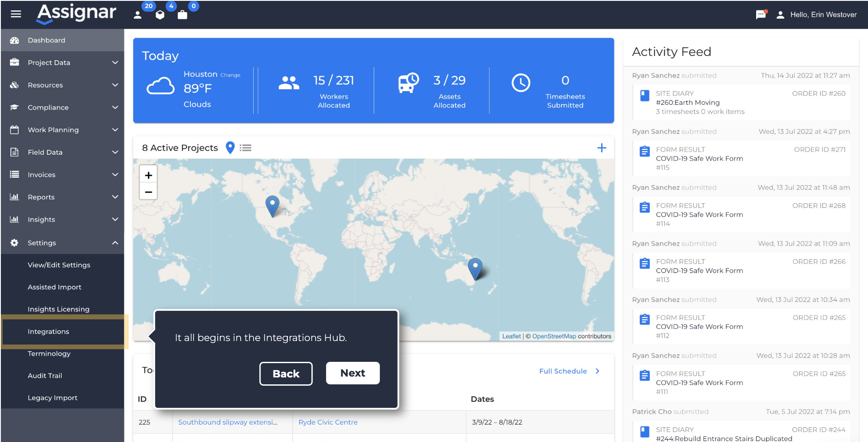The height and width of the screenshot is (442, 868).
Task: Switch Active Projects to map pin view
Action: pos(230,148)
